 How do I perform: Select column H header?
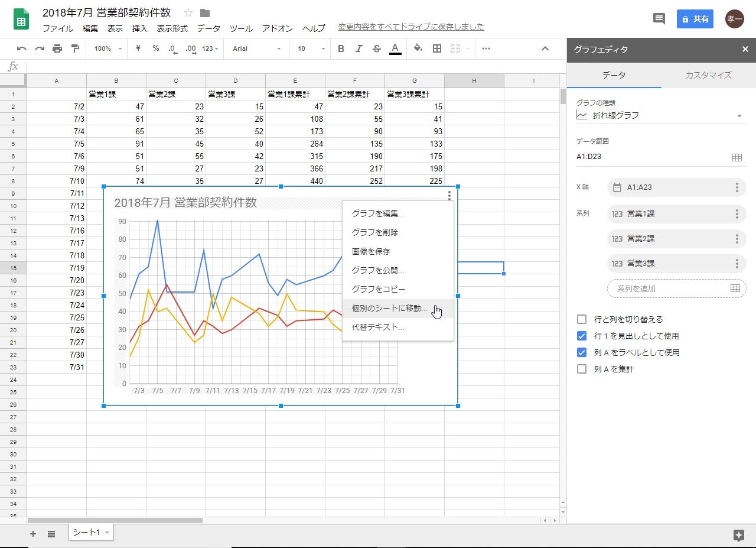[474, 80]
